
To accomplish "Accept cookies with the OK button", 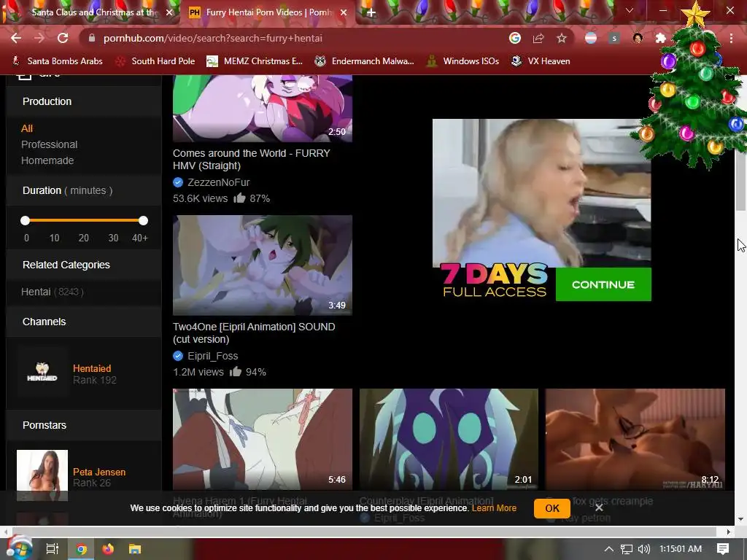I will click(552, 508).
